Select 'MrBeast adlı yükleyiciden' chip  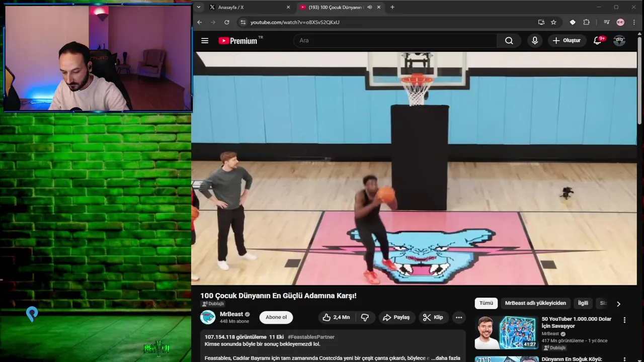[535, 303]
